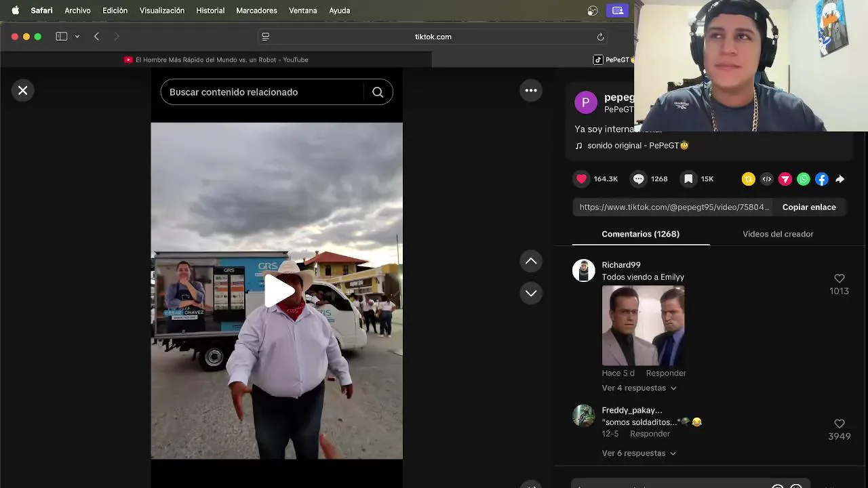Click the purple screen mirroring menu bar icon

618,10
